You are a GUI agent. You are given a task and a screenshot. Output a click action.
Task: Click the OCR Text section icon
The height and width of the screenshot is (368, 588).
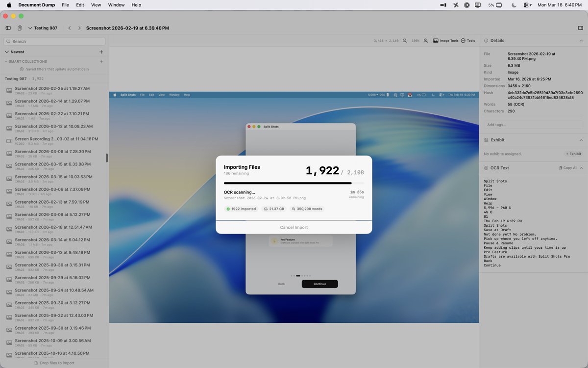coord(486,168)
